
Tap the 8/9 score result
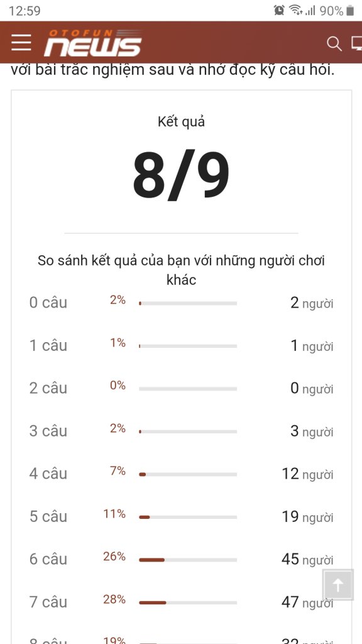click(x=181, y=176)
